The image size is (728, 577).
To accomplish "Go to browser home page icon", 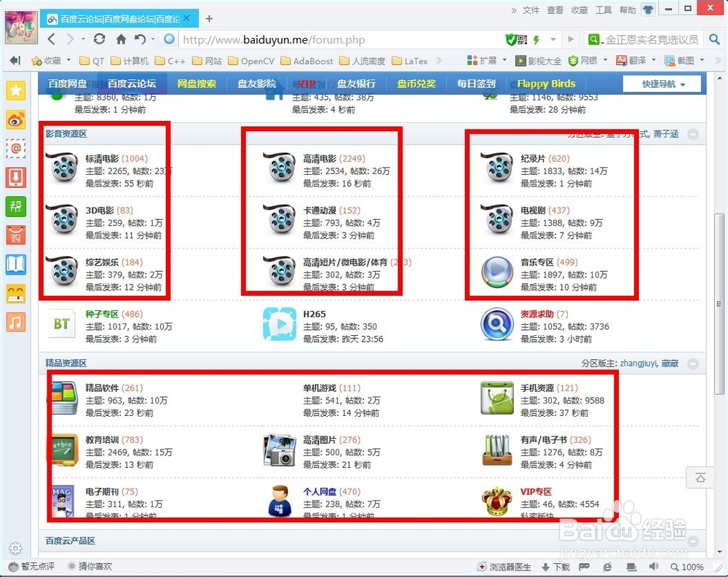I will [121, 39].
